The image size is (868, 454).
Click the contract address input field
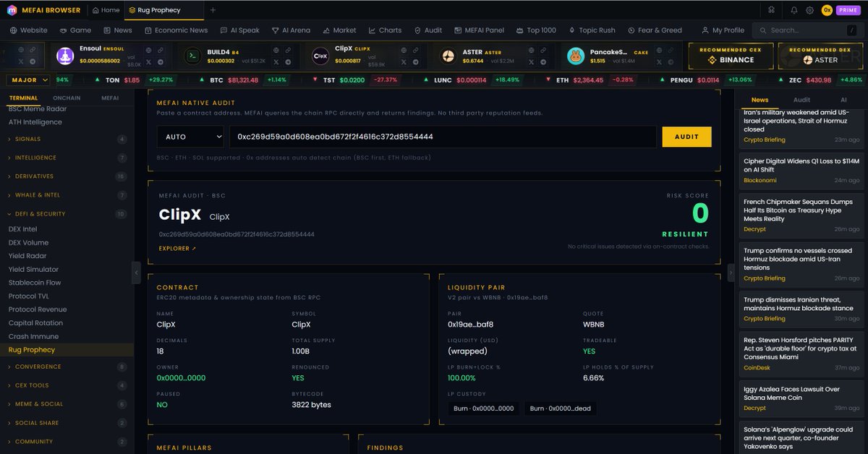point(443,137)
